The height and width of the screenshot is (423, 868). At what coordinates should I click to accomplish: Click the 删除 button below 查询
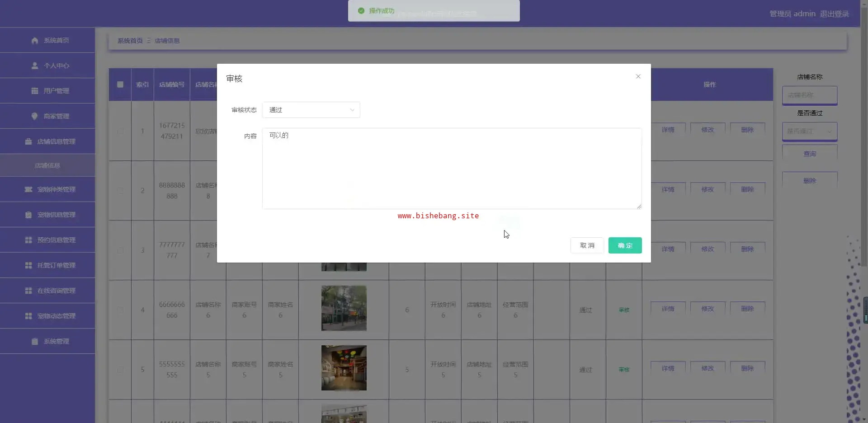[x=810, y=181]
